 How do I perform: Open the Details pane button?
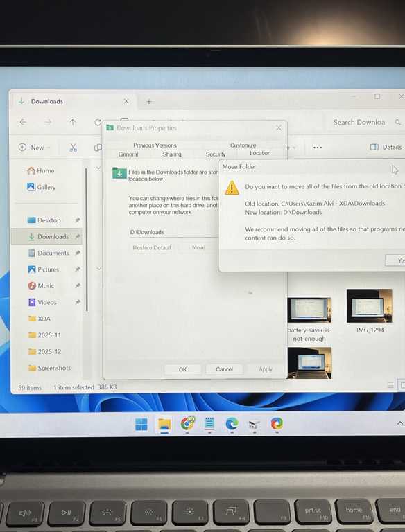[386, 147]
